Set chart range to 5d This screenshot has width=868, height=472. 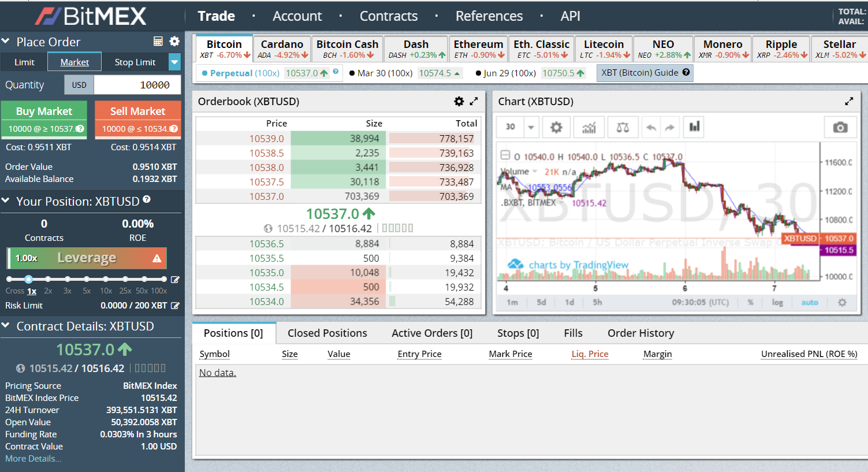[x=541, y=302]
